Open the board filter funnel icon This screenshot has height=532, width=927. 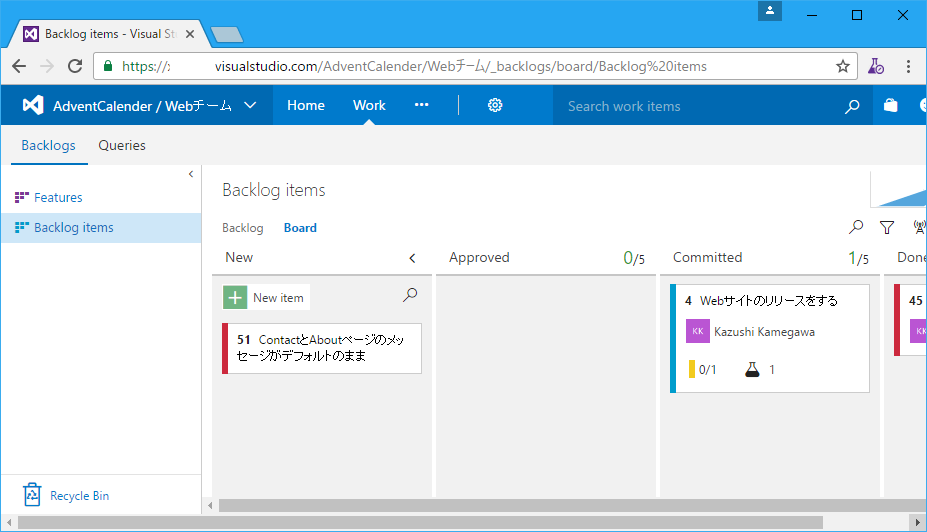click(887, 227)
